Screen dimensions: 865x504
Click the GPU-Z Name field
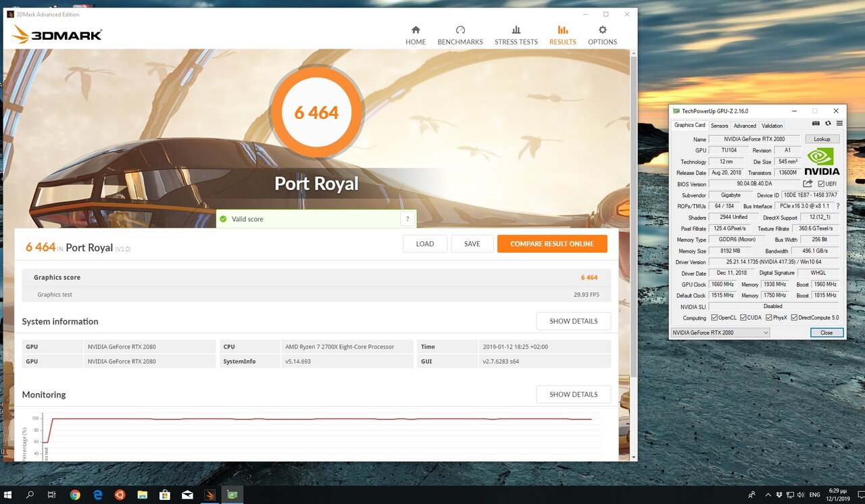click(x=754, y=139)
